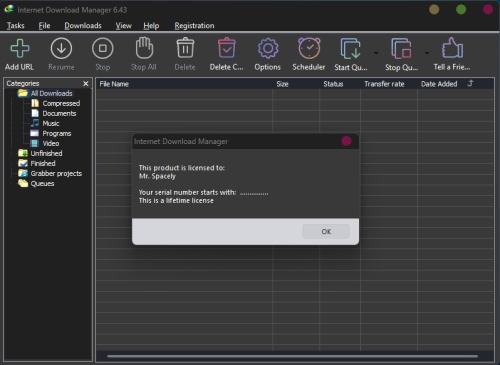Screen dimensions: 500x365
Task: Open the File menu
Action: (x=44, y=26)
